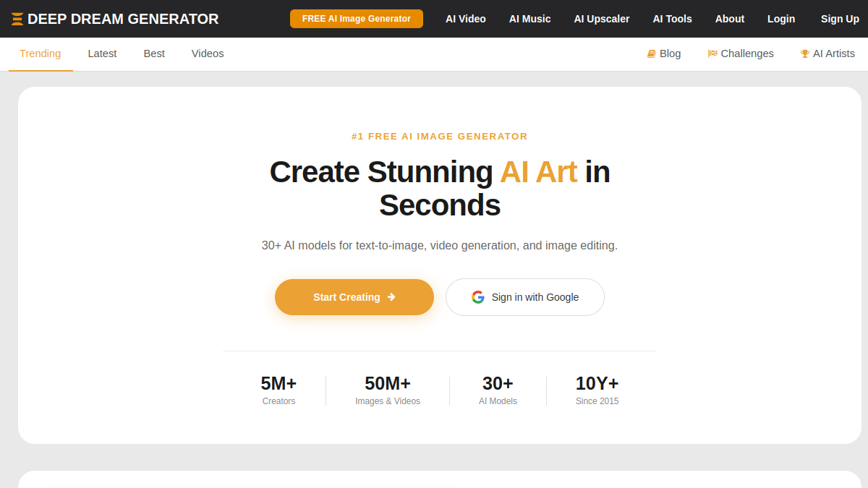Screen dimensions: 868x488
Task: Click the arrow icon in Start Creating
Action: tap(391, 297)
